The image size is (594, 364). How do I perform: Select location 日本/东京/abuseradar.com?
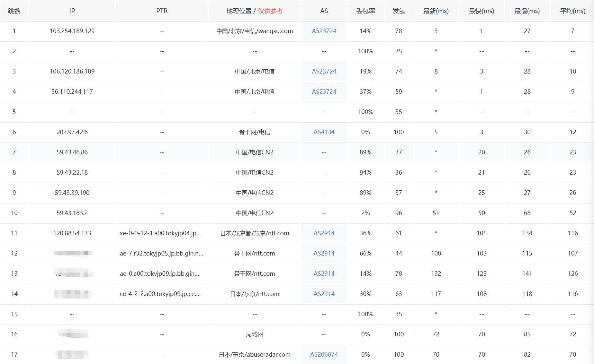(x=255, y=354)
